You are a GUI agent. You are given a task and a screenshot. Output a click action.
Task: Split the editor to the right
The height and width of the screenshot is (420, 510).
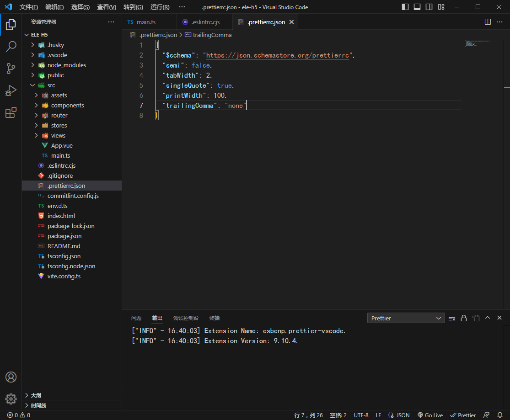488,22
